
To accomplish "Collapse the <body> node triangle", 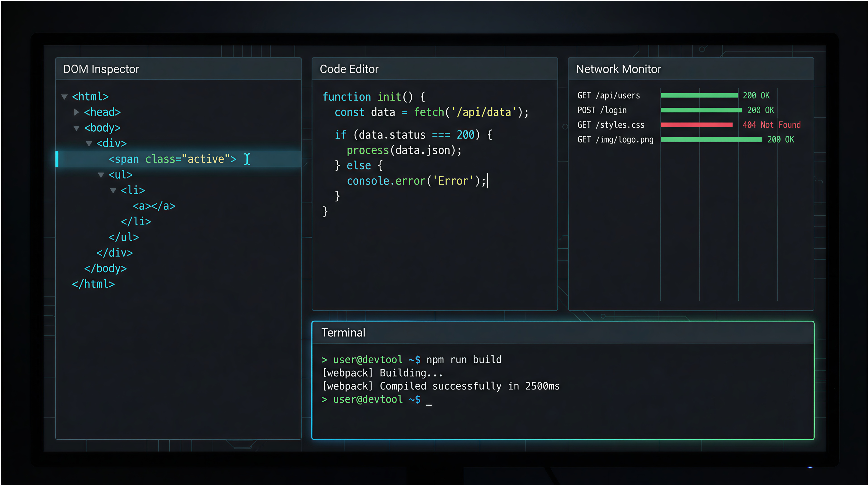I will tap(76, 128).
